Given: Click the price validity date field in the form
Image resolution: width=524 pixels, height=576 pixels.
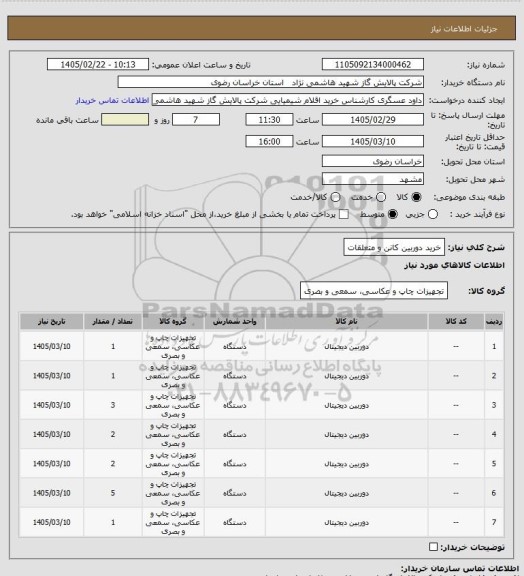Looking at the screenshot, I should (x=373, y=141).
